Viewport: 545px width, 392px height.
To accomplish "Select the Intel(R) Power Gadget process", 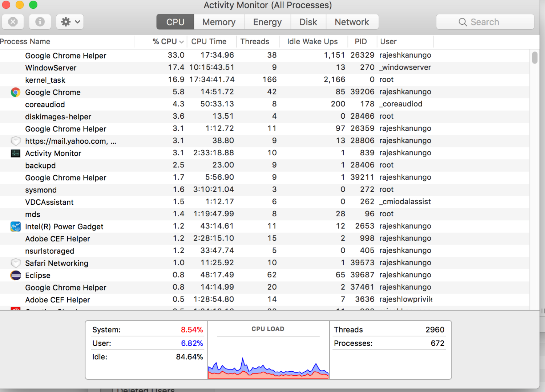I will click(x=265, y=226).
